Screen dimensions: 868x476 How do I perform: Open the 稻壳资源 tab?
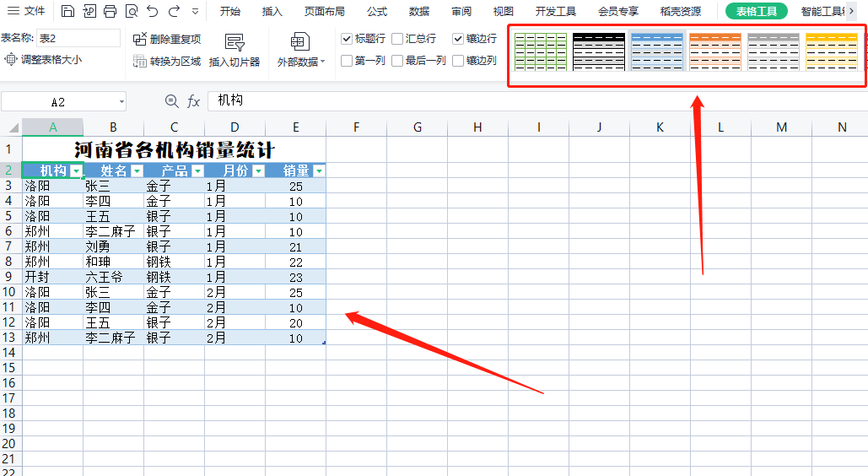(681, 11)
